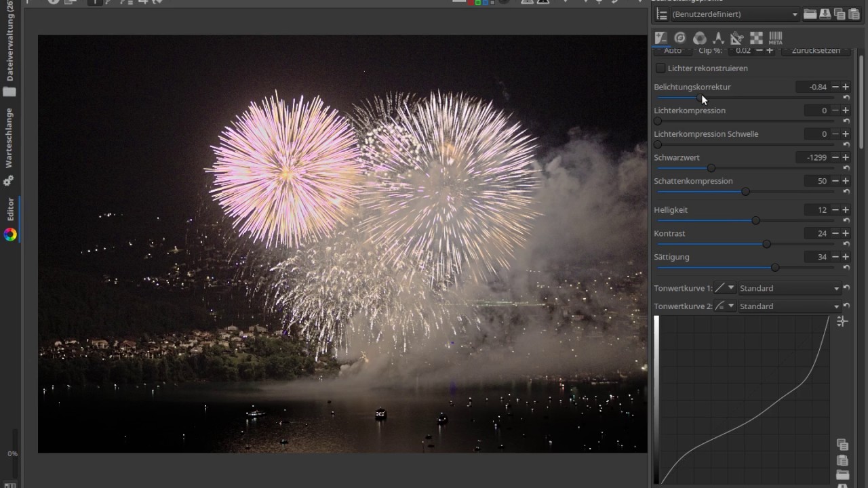Reset Schwarzwert slider to default

[x=846, y=168]
